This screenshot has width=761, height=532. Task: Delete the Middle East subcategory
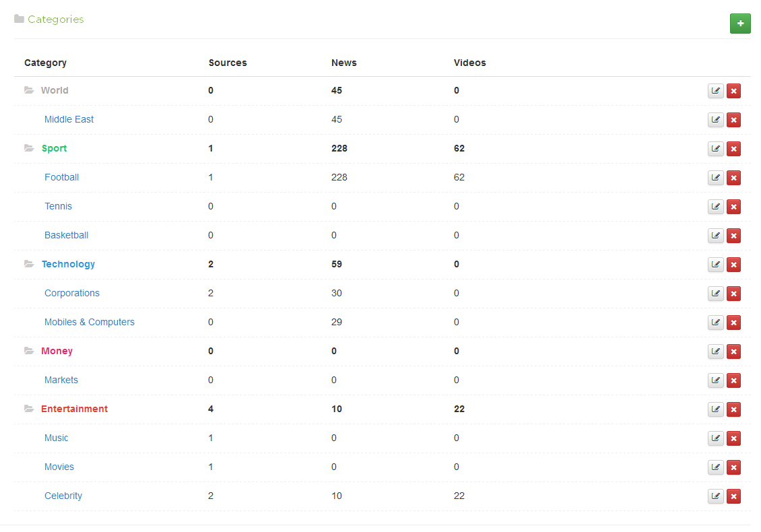[733, 120]
